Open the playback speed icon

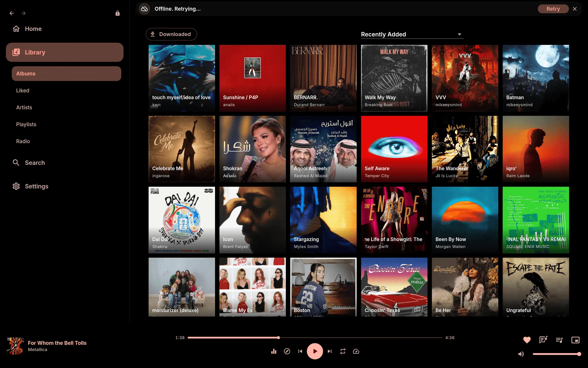[x=356, y=351]
